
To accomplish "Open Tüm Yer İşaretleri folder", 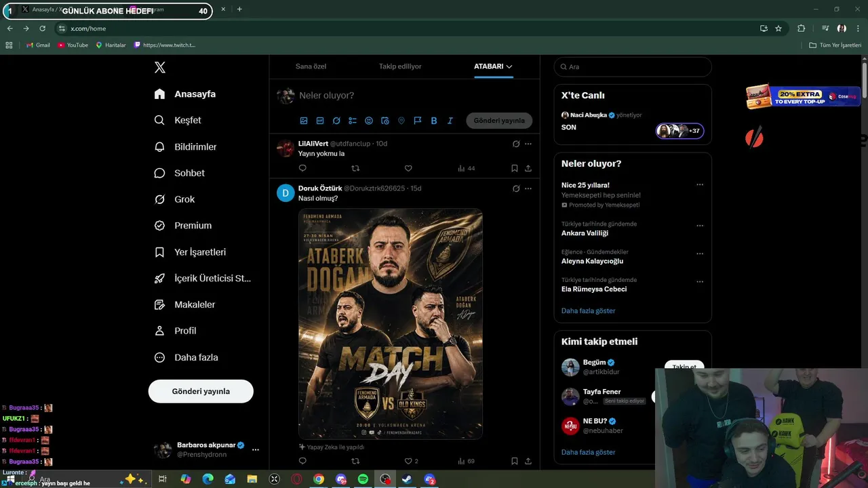I will (x=835, y=45).
